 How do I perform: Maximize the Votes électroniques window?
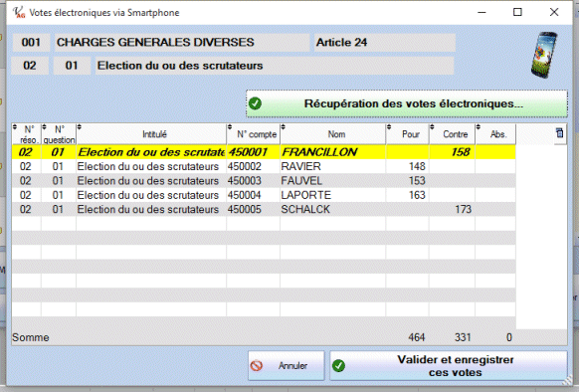(517, 12)
